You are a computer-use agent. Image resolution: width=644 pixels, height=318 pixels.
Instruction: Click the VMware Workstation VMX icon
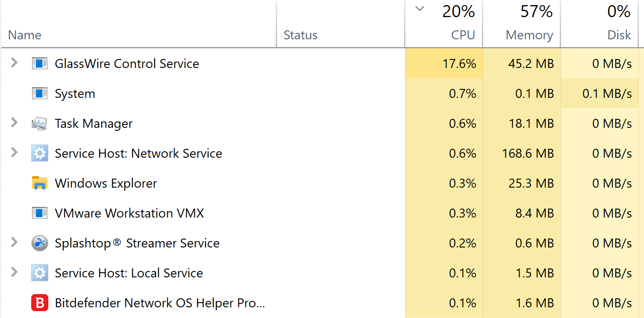click(40, 213)
